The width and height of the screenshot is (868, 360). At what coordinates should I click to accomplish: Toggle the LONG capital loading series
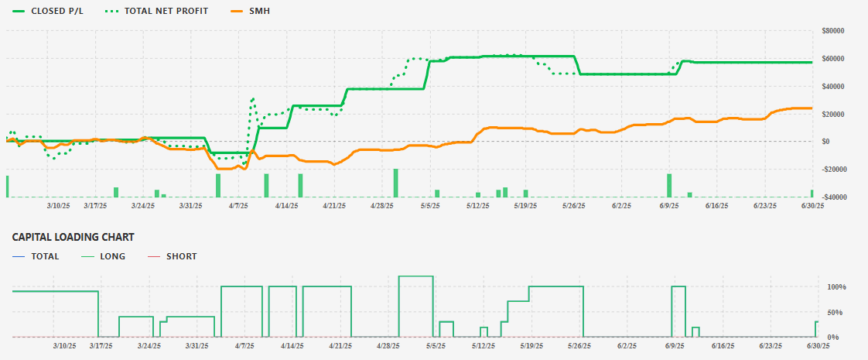[103, 256]
